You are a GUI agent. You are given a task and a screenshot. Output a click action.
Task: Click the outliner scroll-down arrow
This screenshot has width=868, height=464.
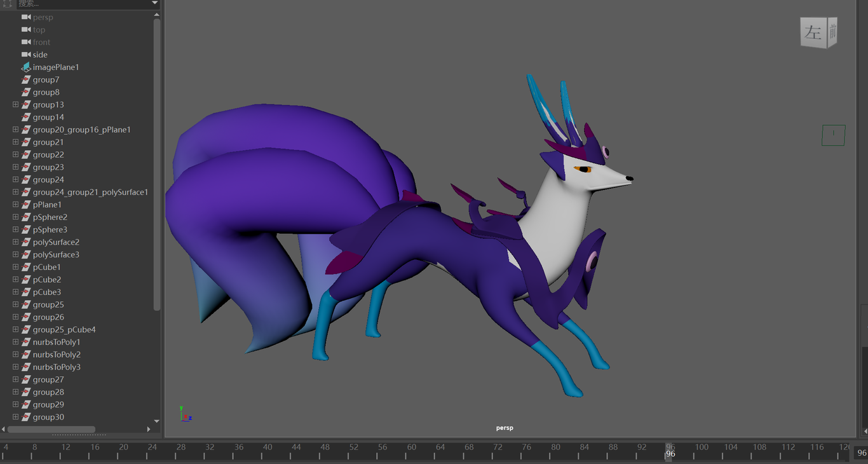(157, 421)
